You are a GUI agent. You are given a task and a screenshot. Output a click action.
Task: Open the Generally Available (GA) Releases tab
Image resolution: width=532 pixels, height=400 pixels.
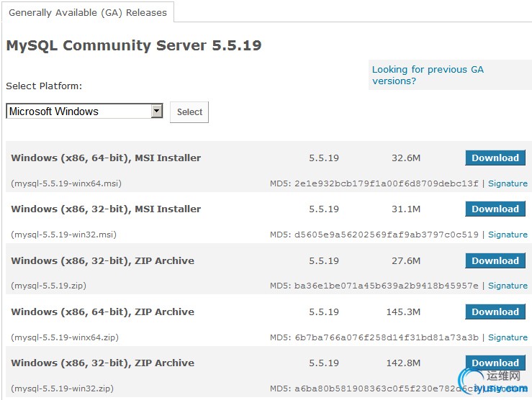tap(88, 12)
